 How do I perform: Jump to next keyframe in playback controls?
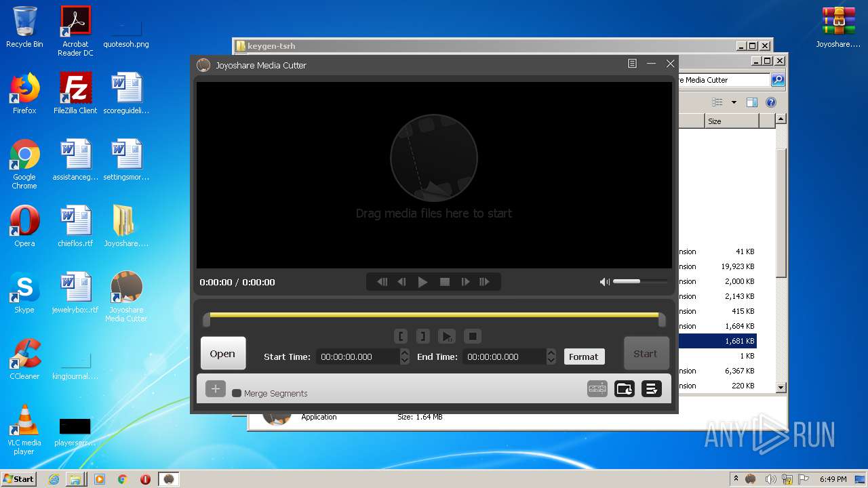tap(484, 282)
